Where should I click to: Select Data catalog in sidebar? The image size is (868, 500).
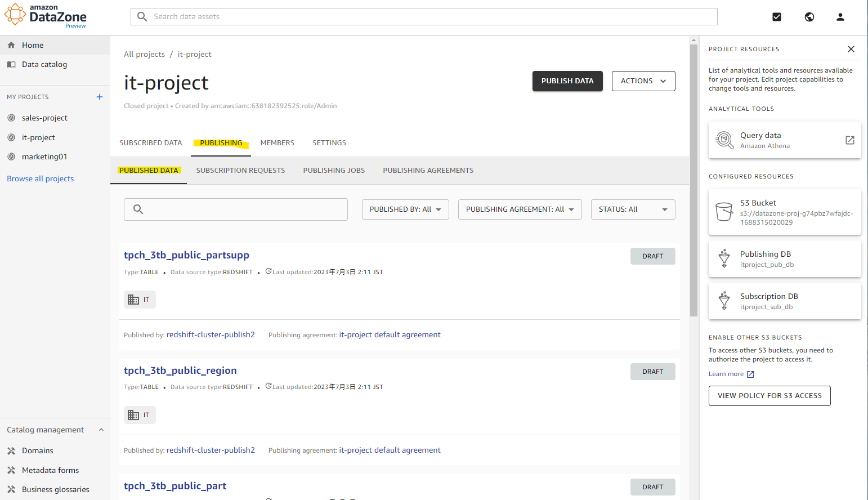pos(55,64)
